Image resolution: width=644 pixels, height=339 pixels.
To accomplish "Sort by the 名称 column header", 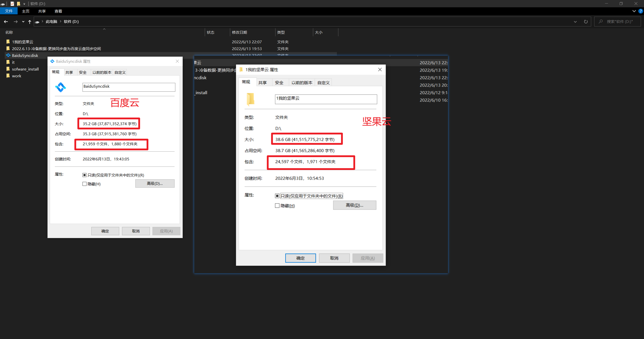I will click(9, 32).
